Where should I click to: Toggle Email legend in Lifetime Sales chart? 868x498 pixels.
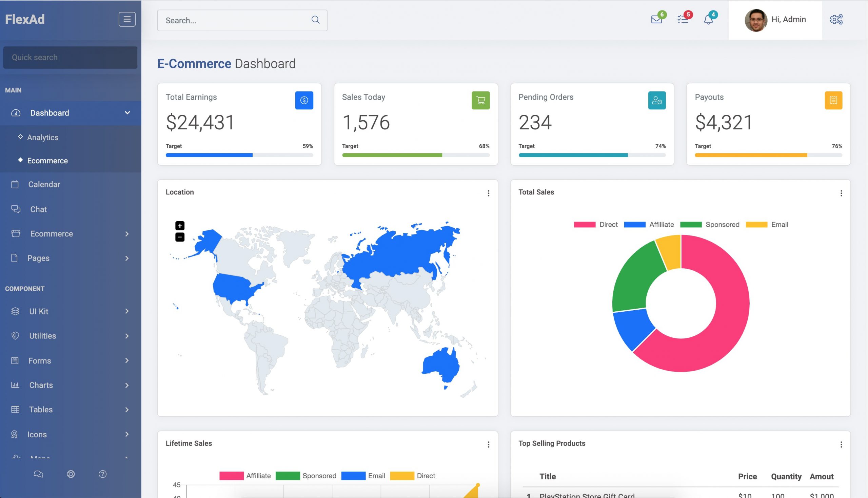363,476
